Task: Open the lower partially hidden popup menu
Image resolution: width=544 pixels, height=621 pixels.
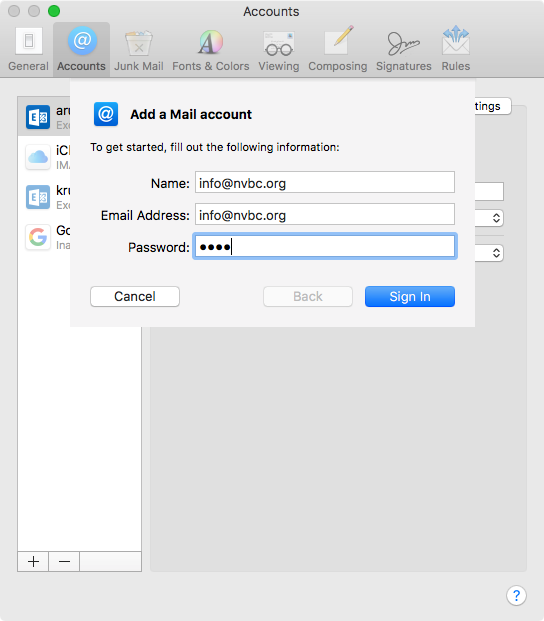Action: coord(489,253)
